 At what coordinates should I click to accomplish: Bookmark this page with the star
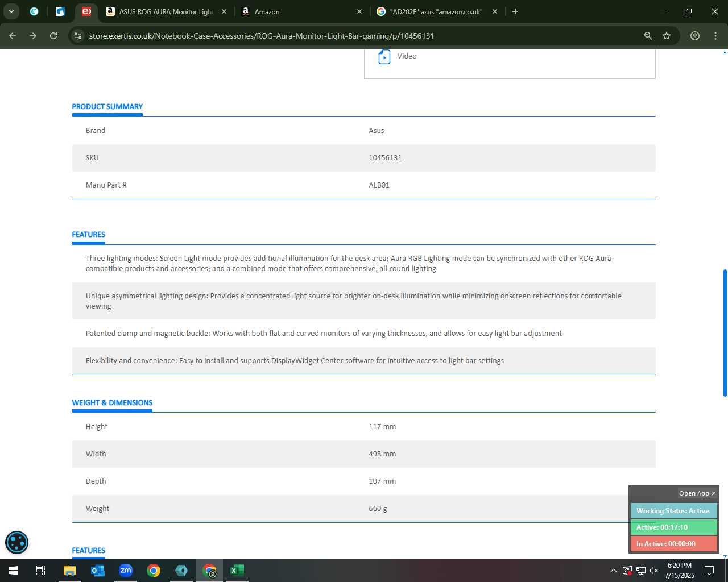tap(667, 36)
